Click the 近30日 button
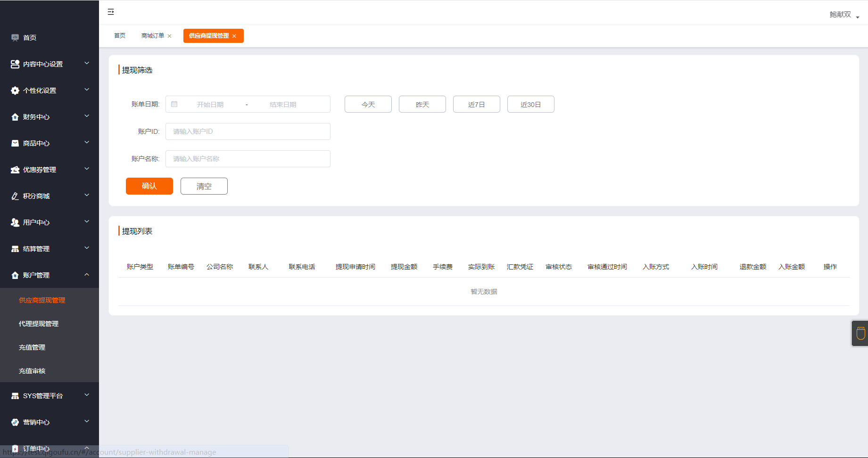This screenshot has height=458, width=868. click(531, 104)
